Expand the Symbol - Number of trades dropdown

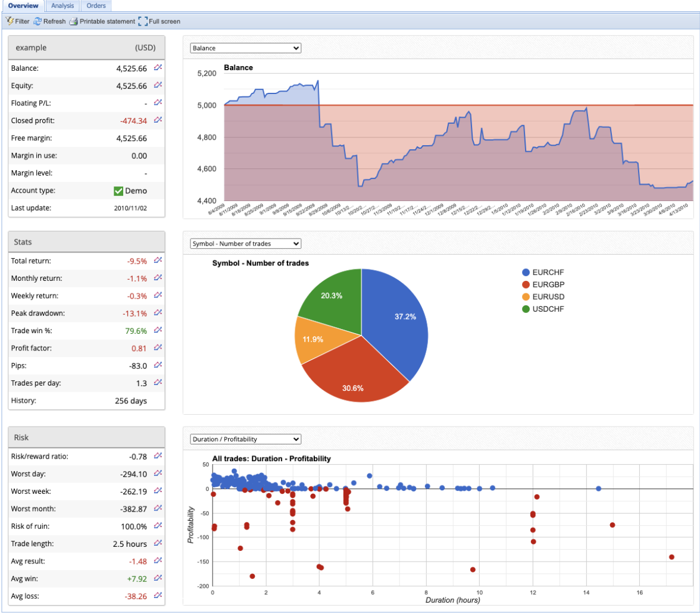click(x=245, y=243)
